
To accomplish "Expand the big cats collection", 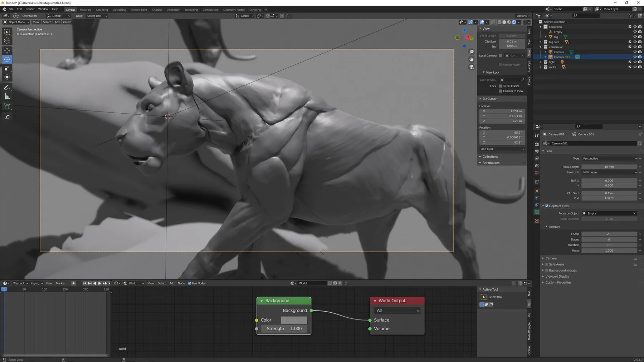I will pyautogui.click(x=541, y=42).
